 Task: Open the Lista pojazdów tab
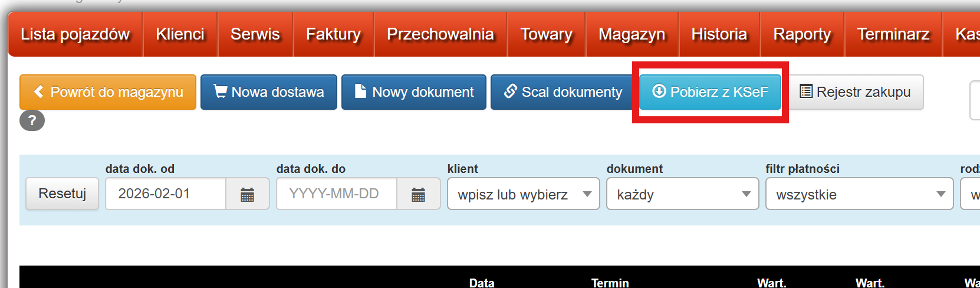(x=75, y=34)
